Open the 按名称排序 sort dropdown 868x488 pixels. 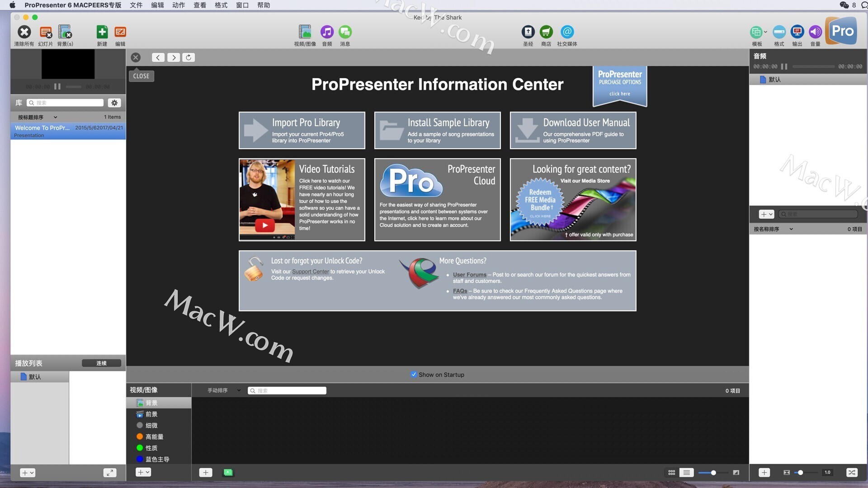[773, 229]
